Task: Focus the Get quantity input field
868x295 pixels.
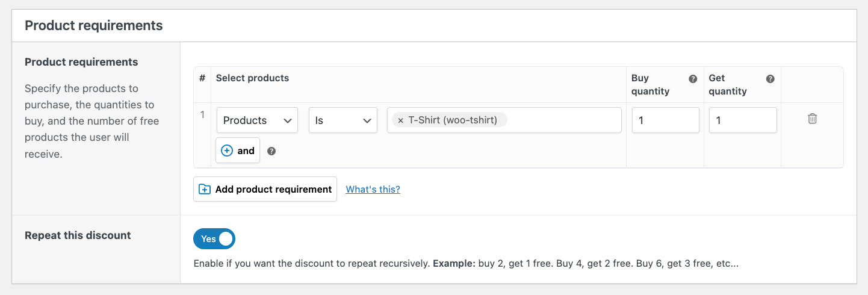Action: 742,120
